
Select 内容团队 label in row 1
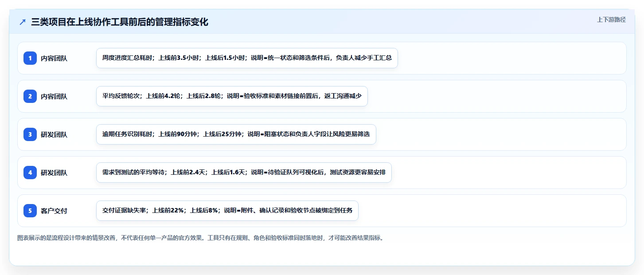[x=54, y=58]
